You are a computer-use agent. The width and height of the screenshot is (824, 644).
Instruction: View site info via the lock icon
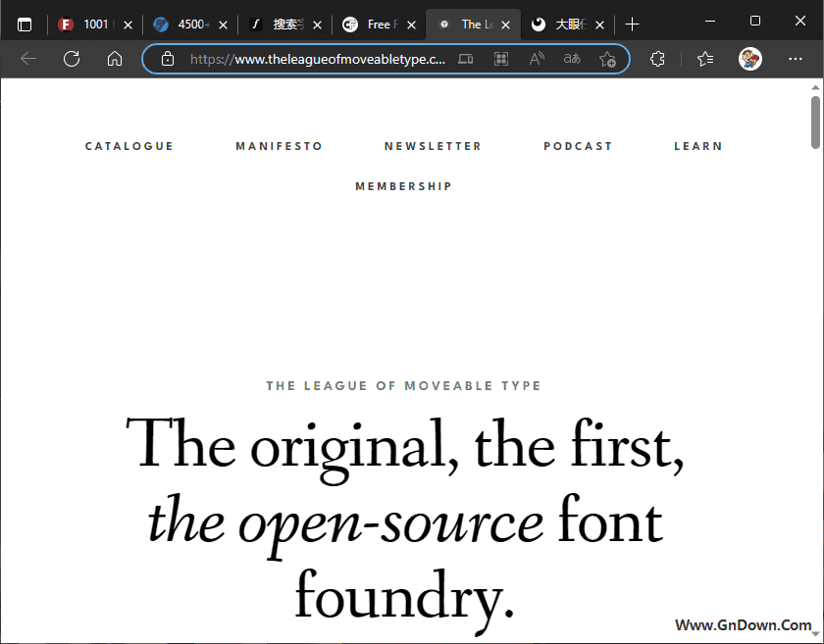[x=168, y=59]
